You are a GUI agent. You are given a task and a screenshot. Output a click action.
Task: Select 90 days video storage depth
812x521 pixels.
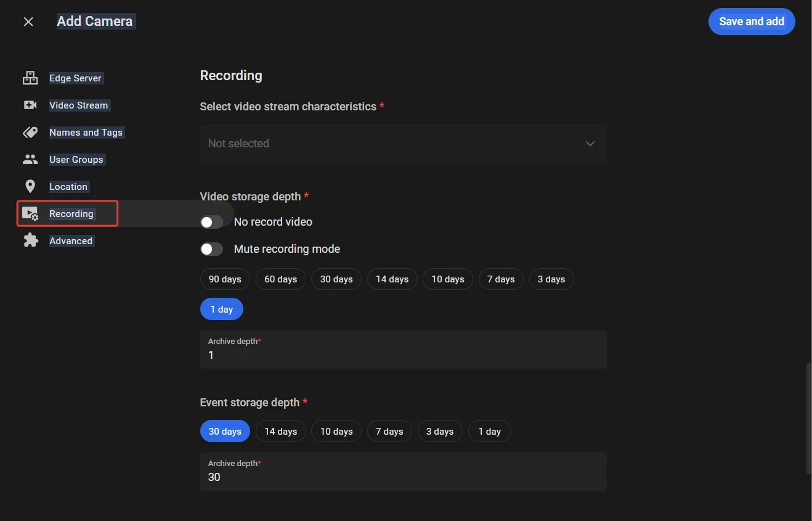(225, 279)
